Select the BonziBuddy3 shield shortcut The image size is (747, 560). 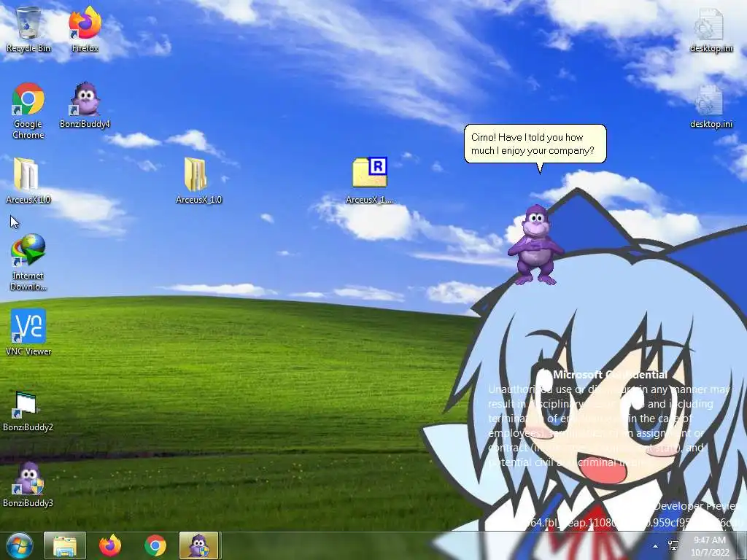pyautogui.click(x=28, y=485)
